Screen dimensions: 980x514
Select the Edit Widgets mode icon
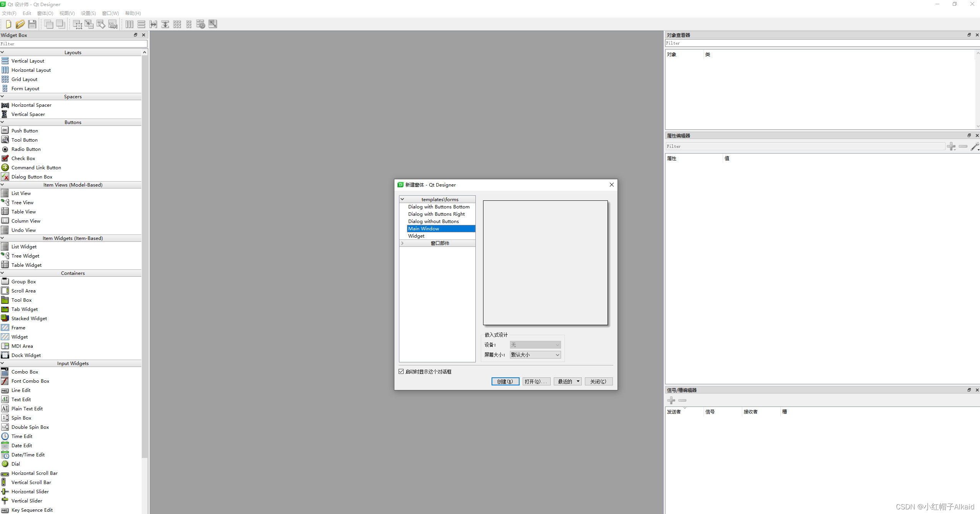point(77,24)
